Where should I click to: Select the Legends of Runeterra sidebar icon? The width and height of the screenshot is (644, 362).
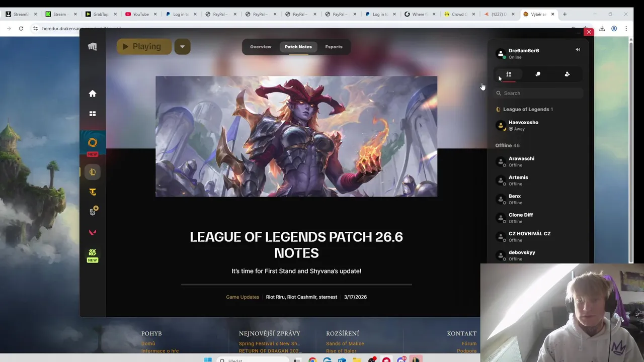[93, 212]
